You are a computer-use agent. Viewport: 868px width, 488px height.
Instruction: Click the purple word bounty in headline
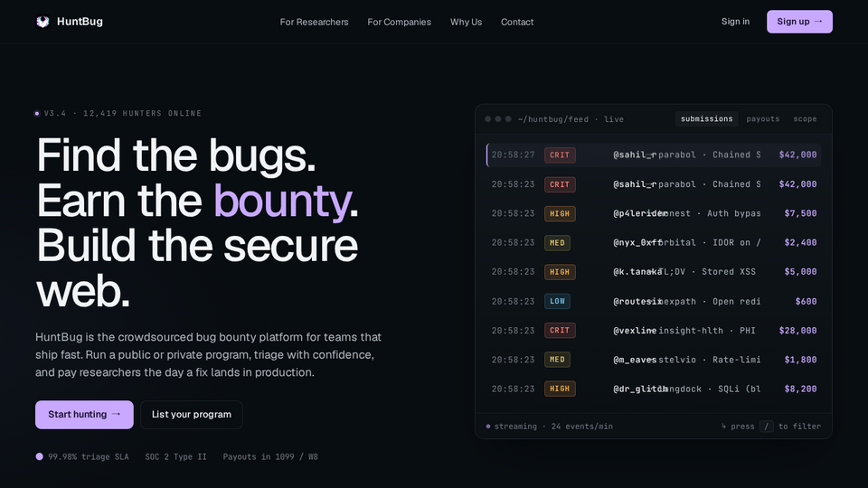point(282,202)
